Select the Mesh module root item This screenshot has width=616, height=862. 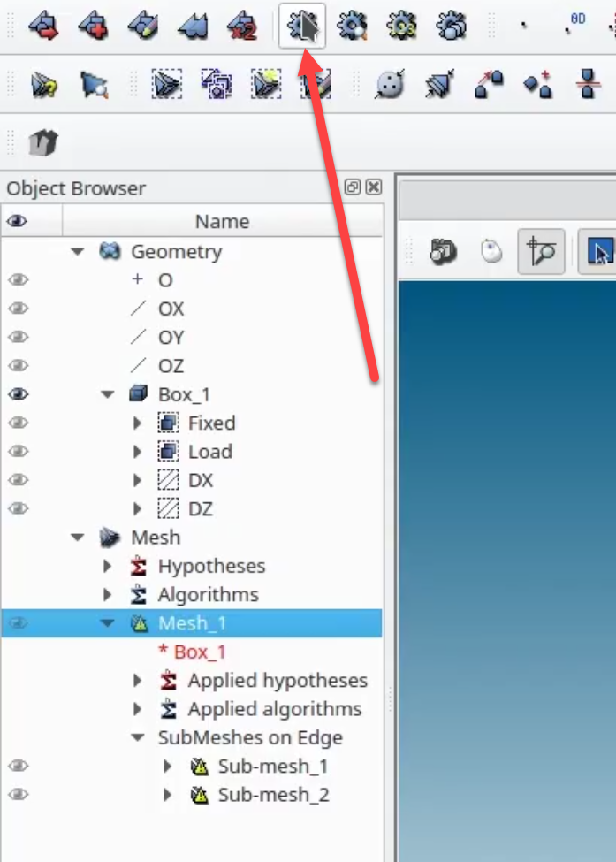tap(156, 538)
